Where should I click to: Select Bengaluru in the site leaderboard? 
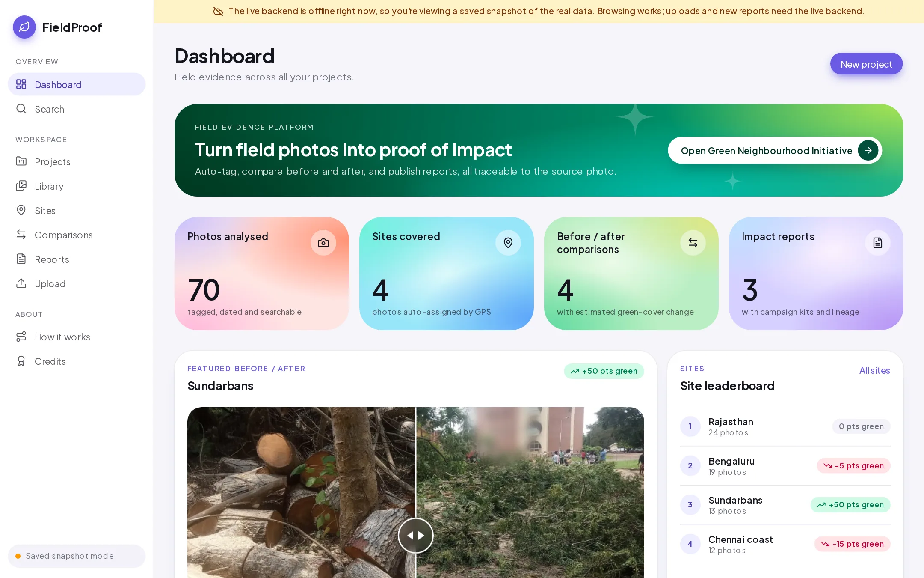[x=785, y=465]
